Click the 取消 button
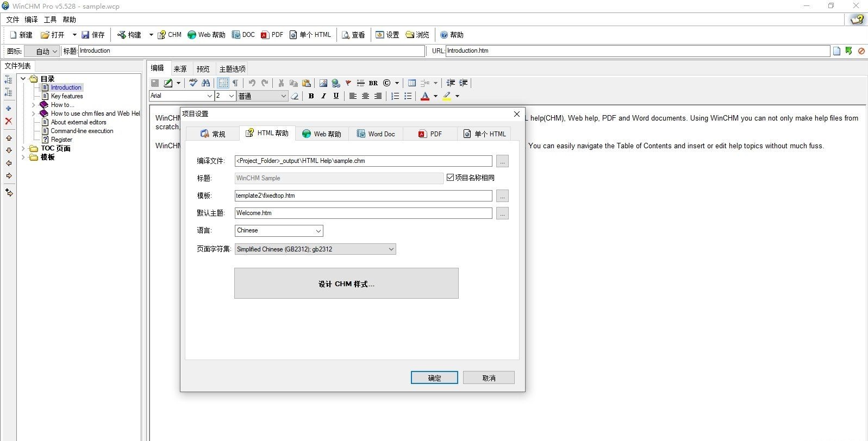The image size is (868, 441). 489,378
